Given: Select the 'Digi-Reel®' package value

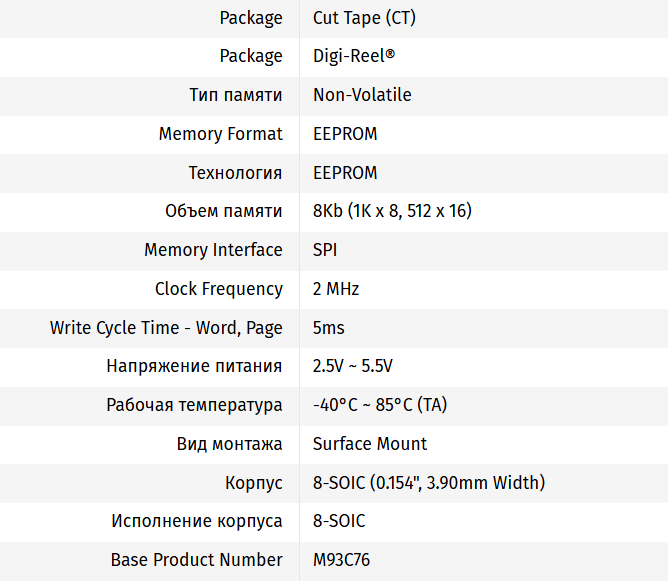Looking at the screenshot, I should click(354, 56).
